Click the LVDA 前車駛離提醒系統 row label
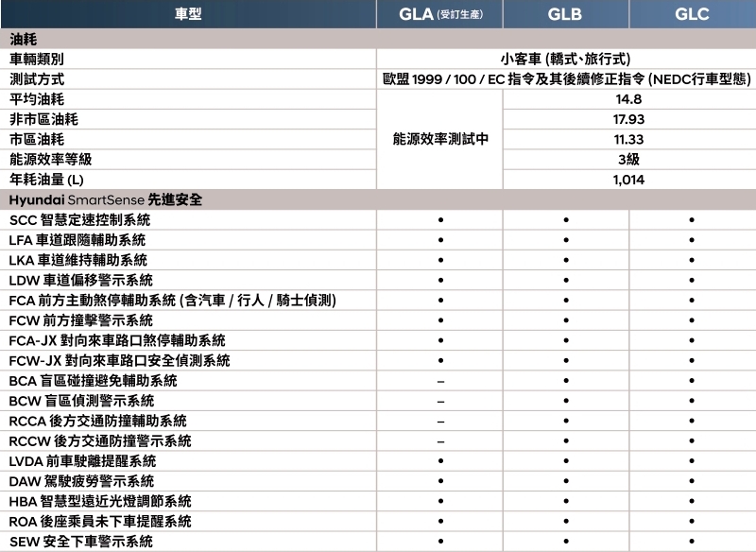Viewport: 756px width, 552px height. tap(82, 461)
